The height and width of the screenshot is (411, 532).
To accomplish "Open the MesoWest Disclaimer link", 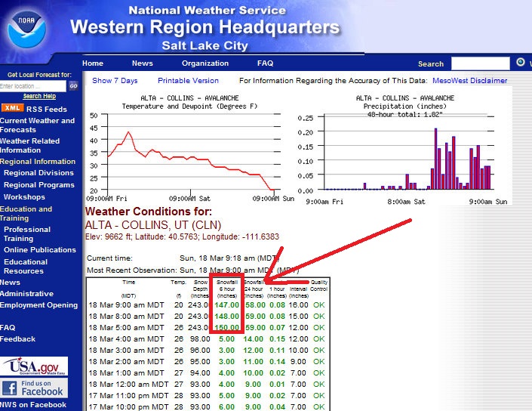I will coord(469,81).
